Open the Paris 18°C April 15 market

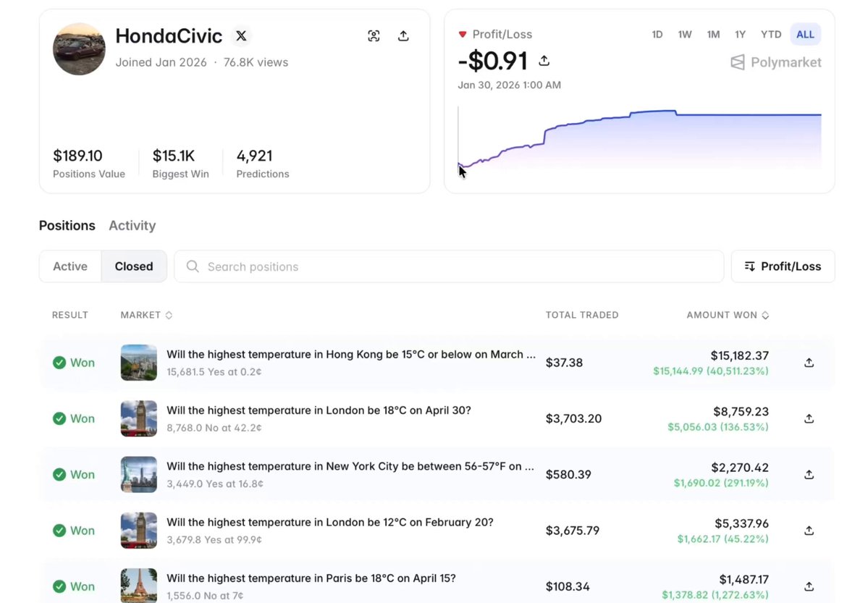coord(311,578)
